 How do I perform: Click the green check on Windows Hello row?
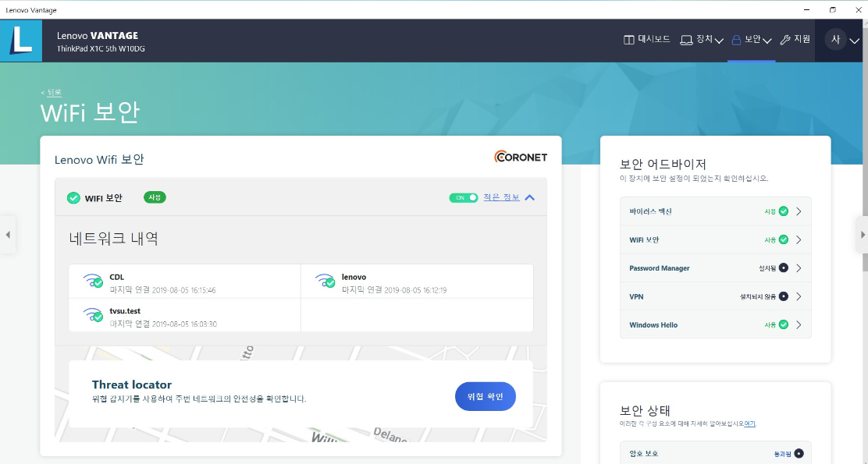(x=783, y=324)
